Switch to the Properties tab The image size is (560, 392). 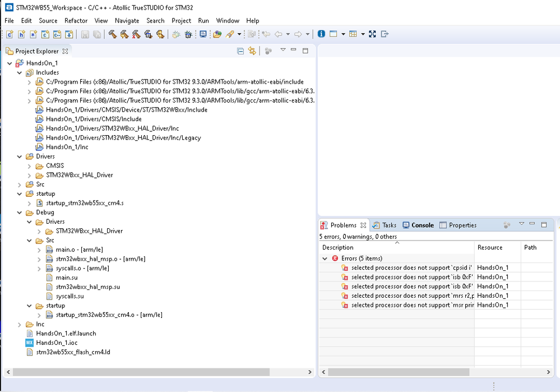tap(458, 225)
